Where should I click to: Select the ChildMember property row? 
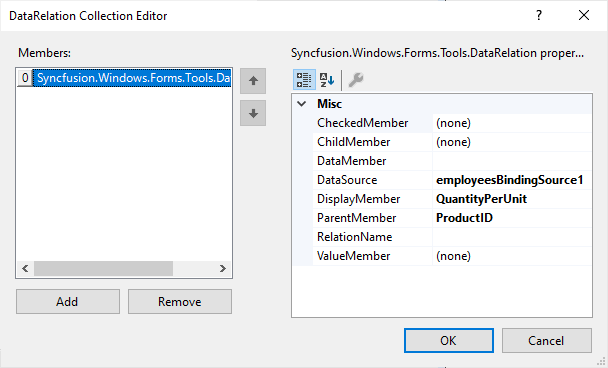[x=452, y=142]
